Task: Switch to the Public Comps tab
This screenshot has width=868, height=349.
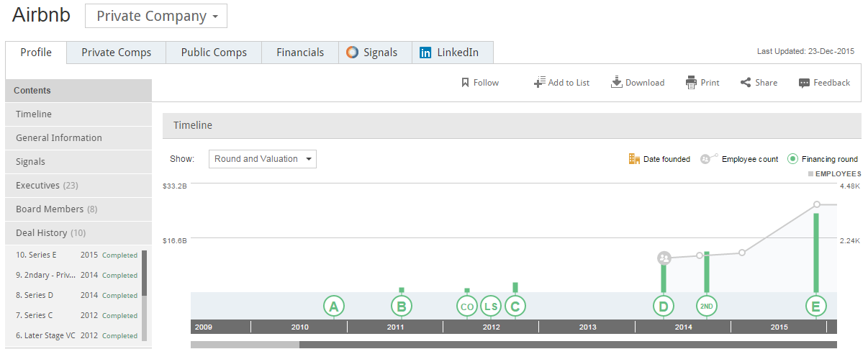Action: point(214,53)
